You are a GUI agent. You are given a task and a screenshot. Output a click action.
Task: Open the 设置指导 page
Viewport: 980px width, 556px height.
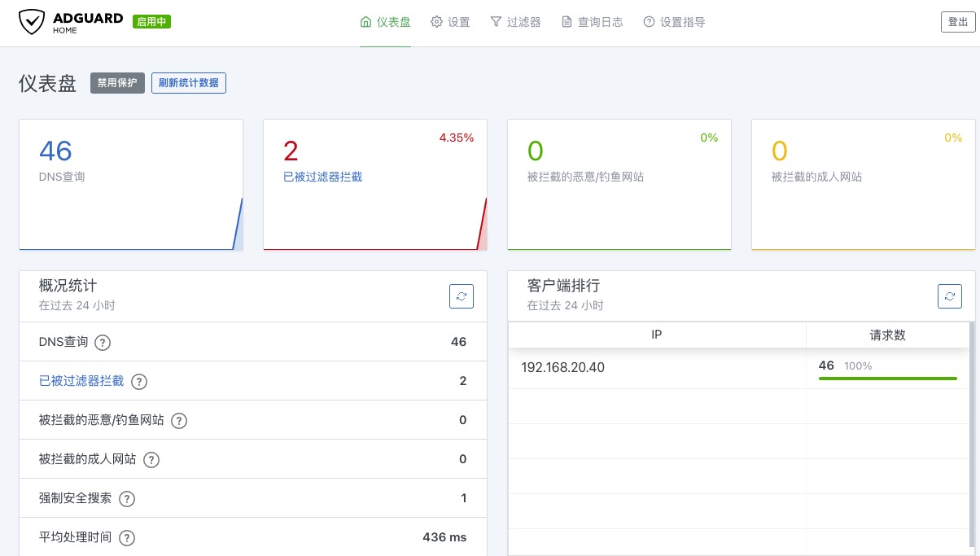(x=674, y=23)
